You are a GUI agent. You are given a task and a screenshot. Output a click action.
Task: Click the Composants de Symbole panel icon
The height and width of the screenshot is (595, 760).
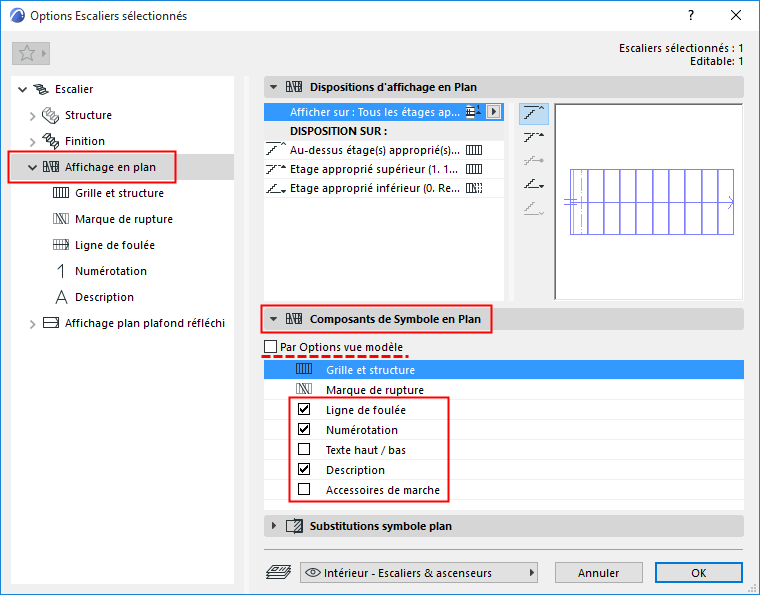pyautogui.click(x=294, y=319)
